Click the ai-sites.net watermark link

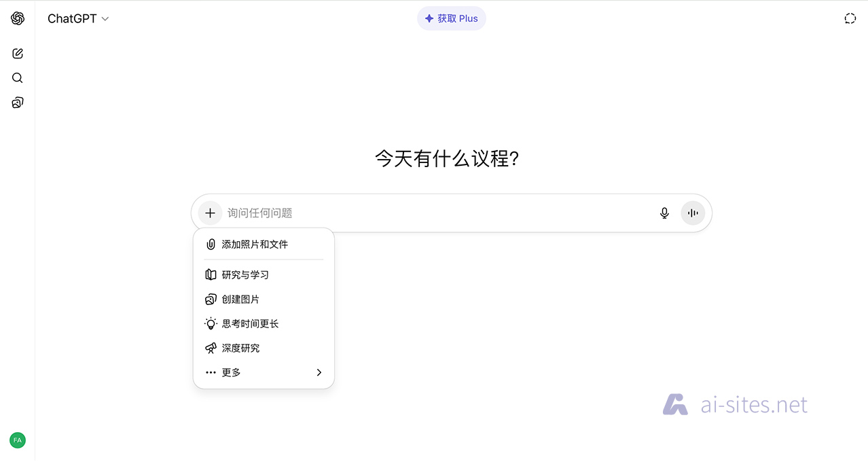(x=736, y=405)
